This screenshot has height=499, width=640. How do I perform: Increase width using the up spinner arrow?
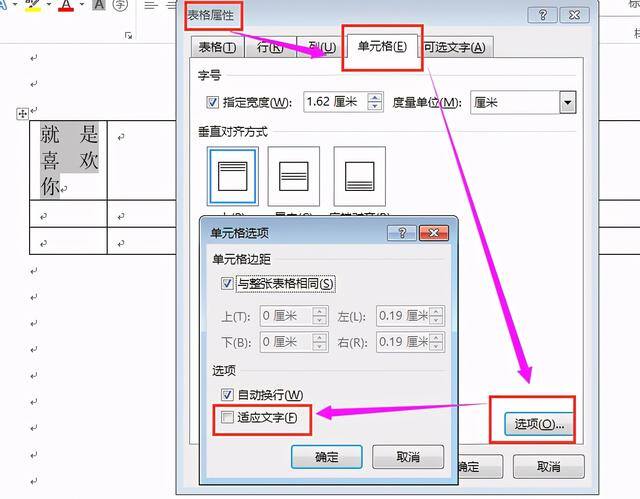(375, 97)
